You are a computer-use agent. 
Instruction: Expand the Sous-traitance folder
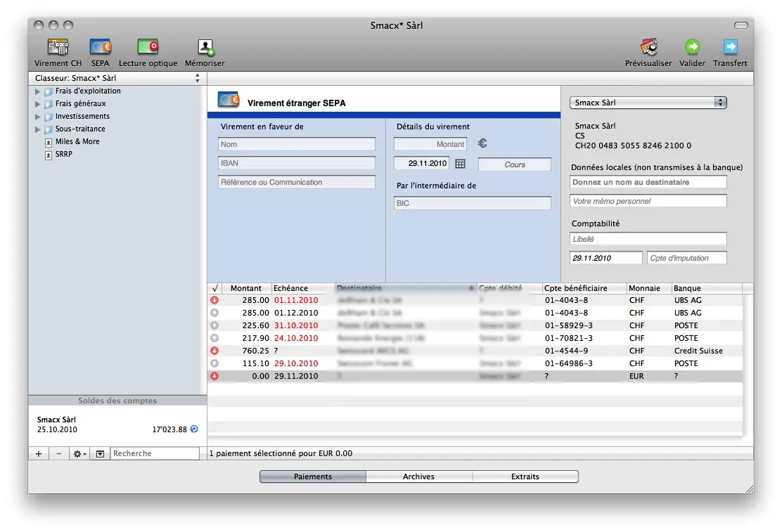click(x=37, y=129)
